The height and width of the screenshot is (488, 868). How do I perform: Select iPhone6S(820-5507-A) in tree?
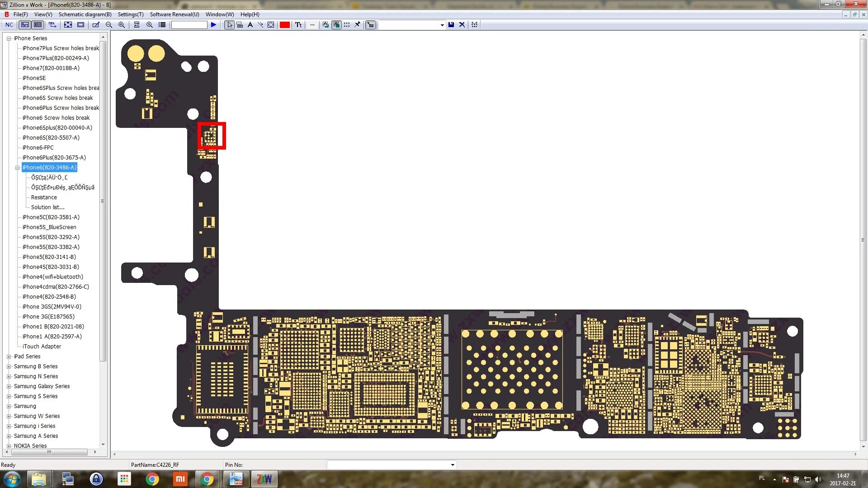51,138
